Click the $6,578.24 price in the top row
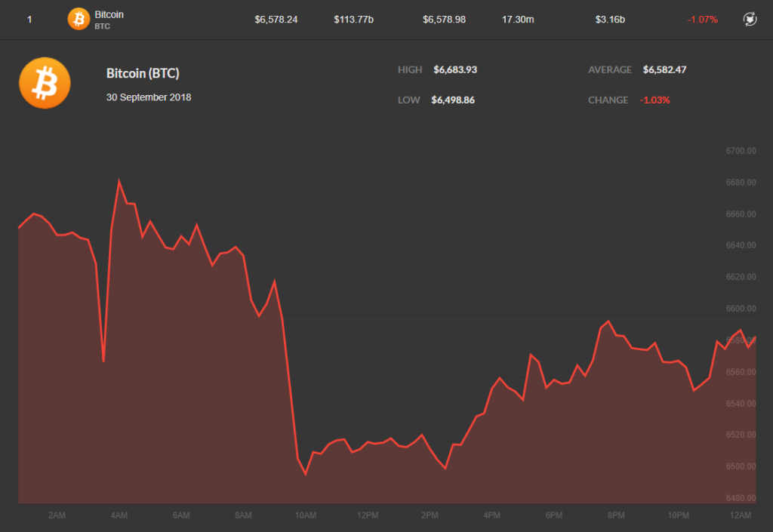This screenshot has height=532, width=773. pos(276,20)
